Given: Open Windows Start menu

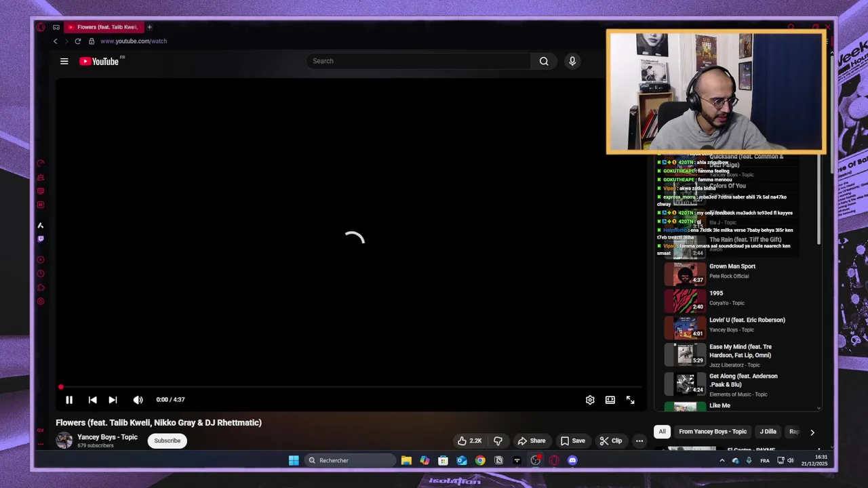Looking at the screenshot, I should click(x=294, y=461).
